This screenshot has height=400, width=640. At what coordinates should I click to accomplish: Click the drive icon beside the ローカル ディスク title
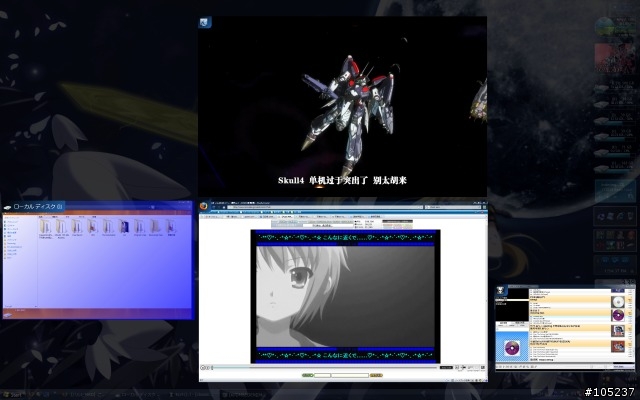[x=7, y=207]
